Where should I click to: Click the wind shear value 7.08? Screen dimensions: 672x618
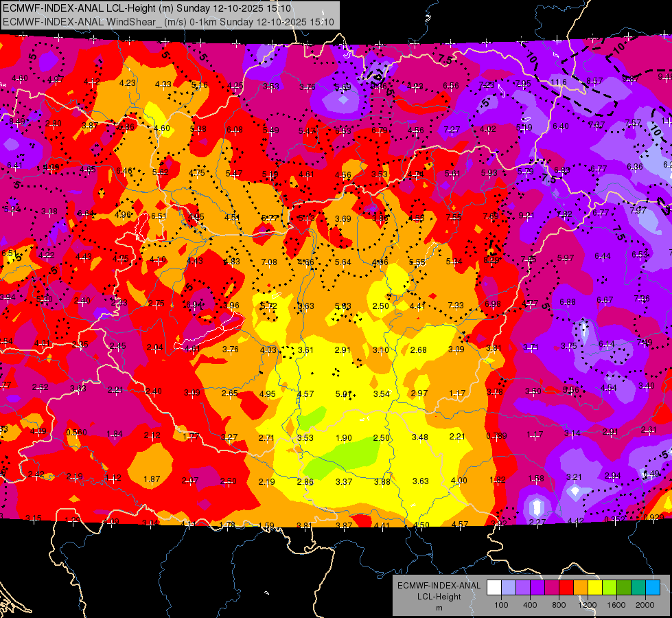click(269, 262)
